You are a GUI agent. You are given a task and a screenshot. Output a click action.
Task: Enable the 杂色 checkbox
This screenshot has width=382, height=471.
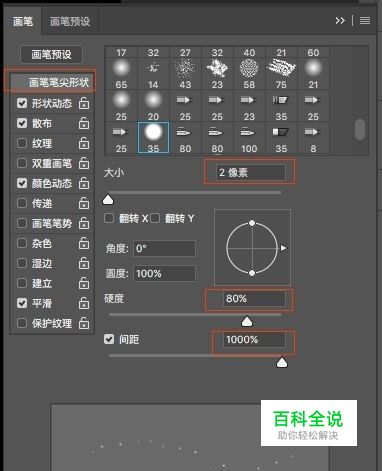[22, 243]
